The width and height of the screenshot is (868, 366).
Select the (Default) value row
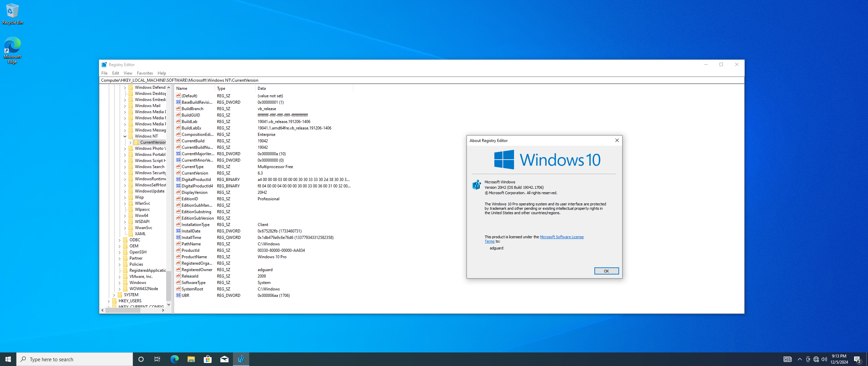[x=263, y=96]
